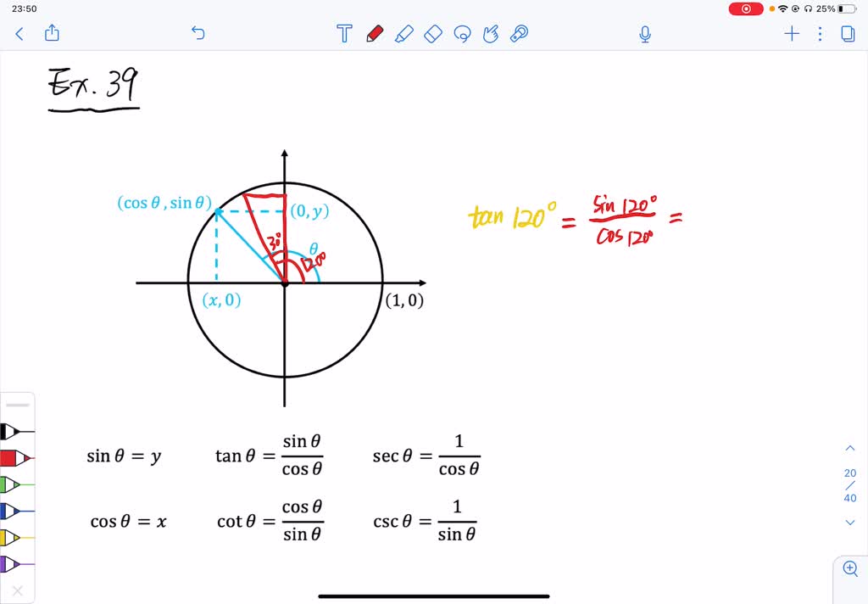Viewport: 868px width, 604px height.
Task: Tap the cos θ = x formula
Action: click(x=129, y=522)
